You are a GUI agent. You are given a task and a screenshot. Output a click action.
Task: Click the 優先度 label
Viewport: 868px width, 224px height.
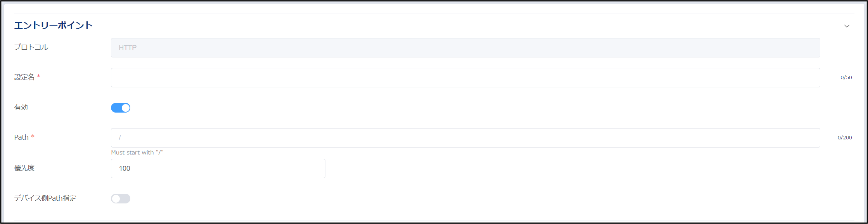[x=24, y=168]
